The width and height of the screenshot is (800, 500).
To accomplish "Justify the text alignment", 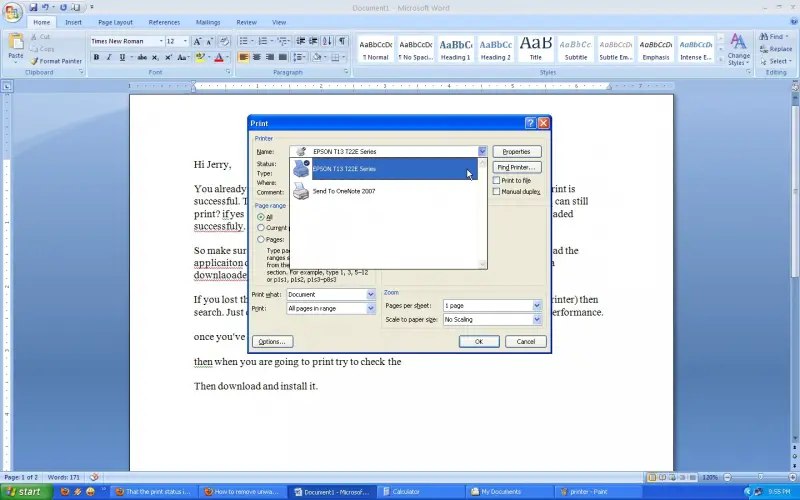I will (282, 57).
